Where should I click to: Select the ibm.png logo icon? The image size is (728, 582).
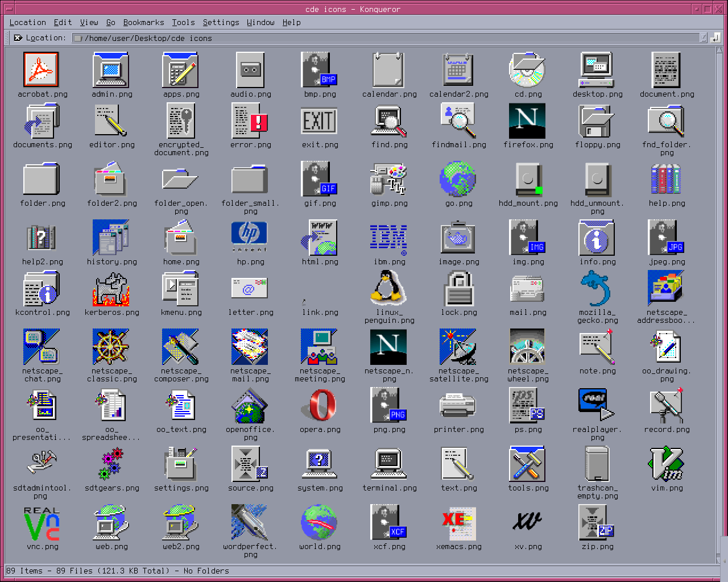point(388,240)
